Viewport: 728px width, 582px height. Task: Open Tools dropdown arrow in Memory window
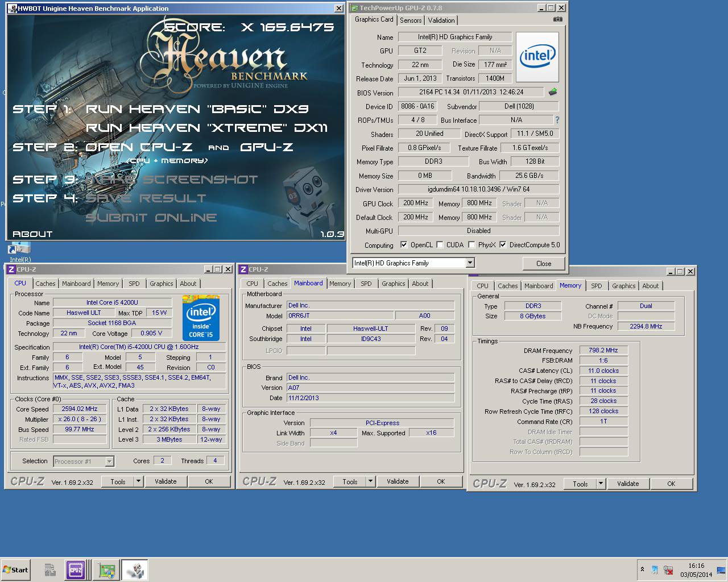pos(601,484)
